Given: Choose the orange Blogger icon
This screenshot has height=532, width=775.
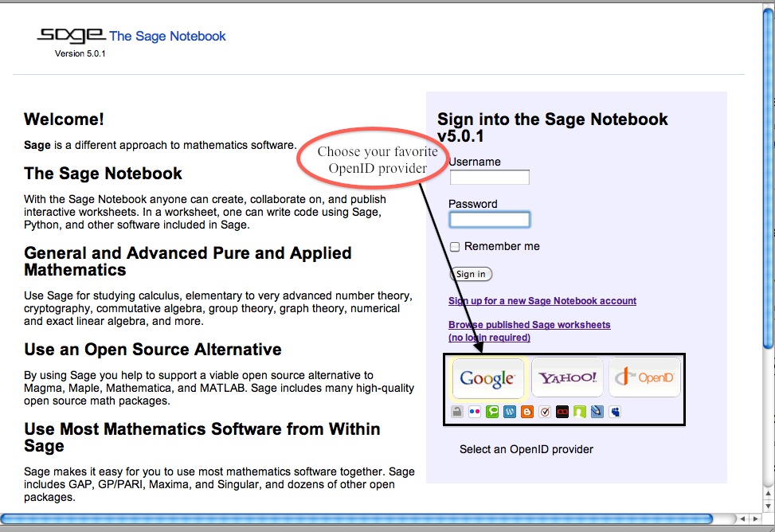Looking at the screenshot, I should (527, 412).
